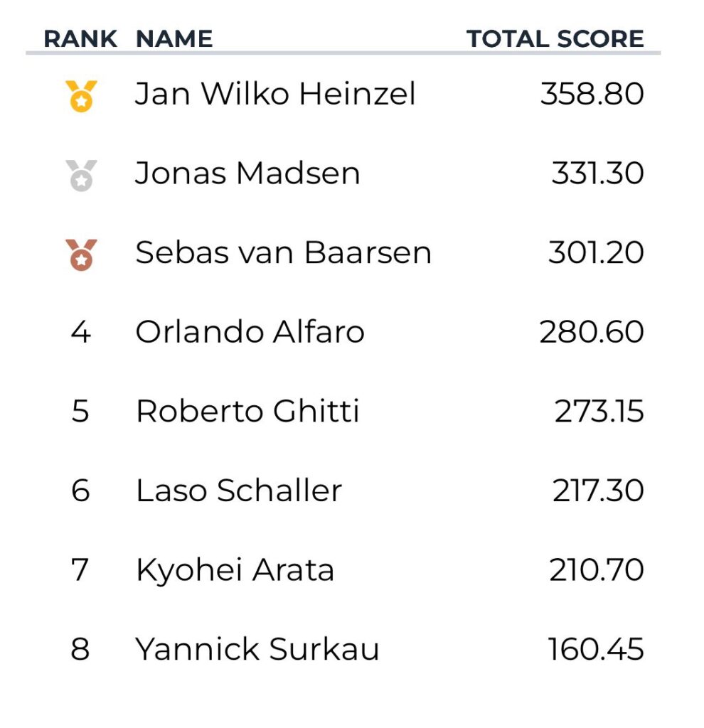The image size is (704, 728).
Task: Select Jan Wilko Heinzel's name
Action: point(275,95)
